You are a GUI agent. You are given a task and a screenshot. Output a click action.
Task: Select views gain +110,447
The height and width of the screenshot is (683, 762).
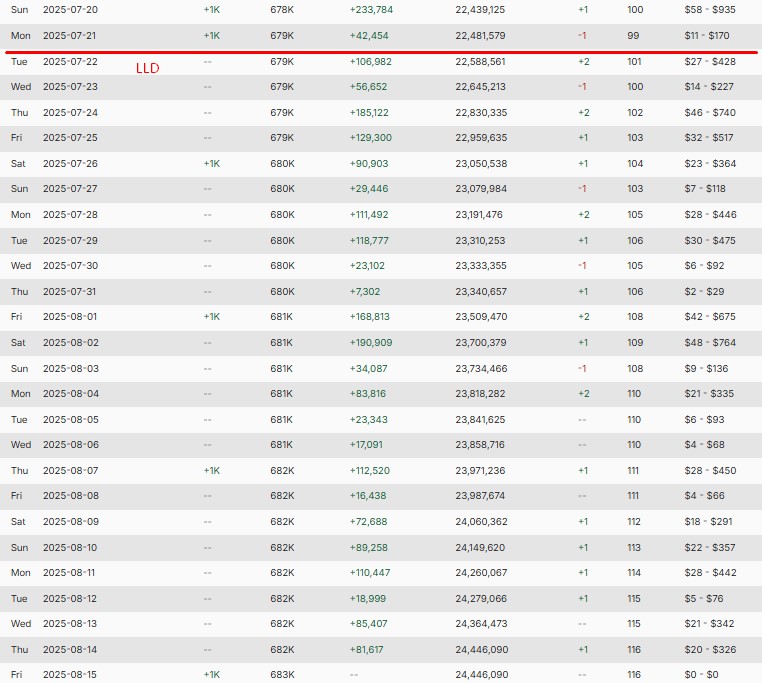pos(370,573)
